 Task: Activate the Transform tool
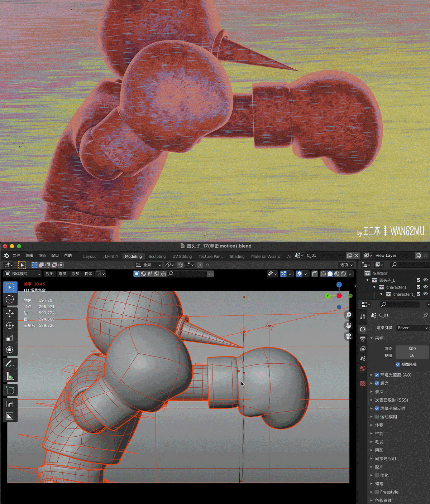click(10, 350)
